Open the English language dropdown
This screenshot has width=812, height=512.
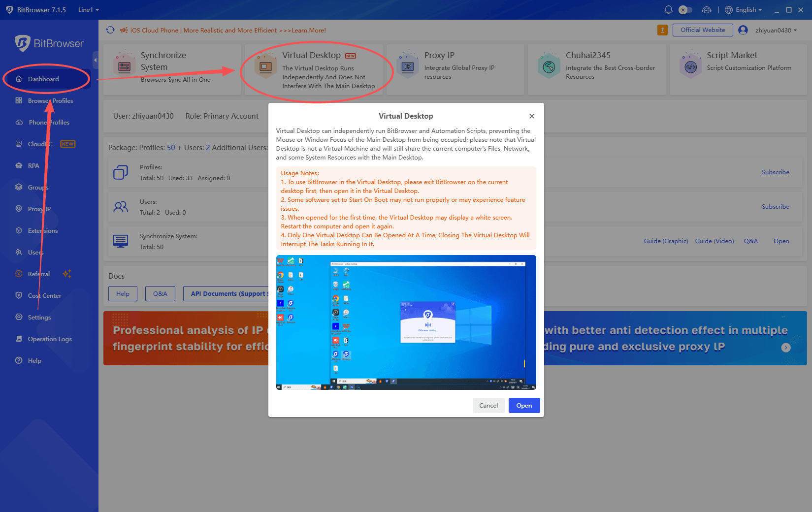click(x=744, y=10)
